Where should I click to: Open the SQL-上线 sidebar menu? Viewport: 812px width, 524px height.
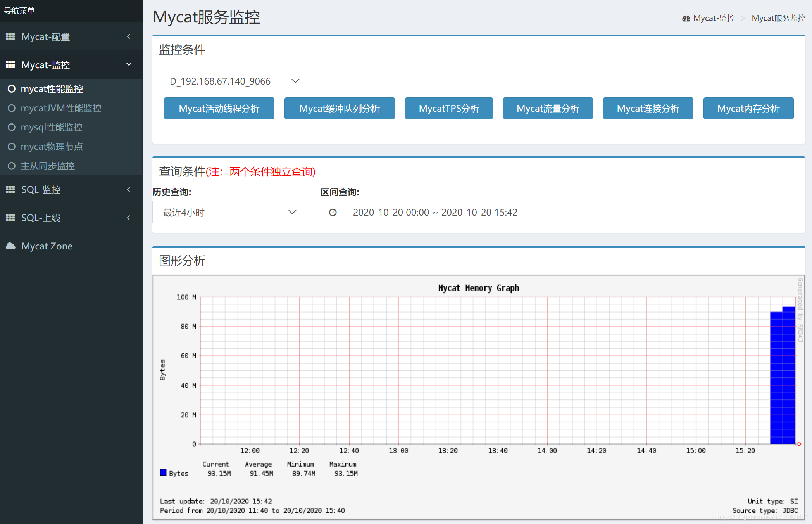point(71,218)
